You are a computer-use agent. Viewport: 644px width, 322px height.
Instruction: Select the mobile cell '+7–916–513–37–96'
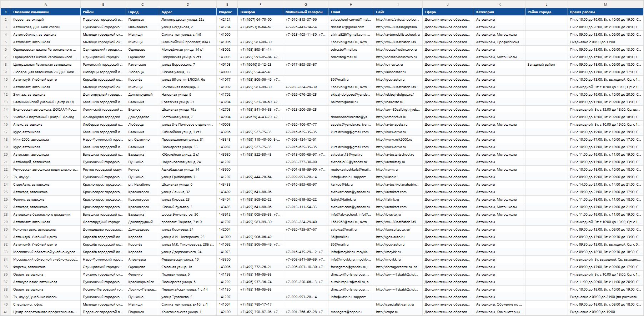[x=306, y=19]
